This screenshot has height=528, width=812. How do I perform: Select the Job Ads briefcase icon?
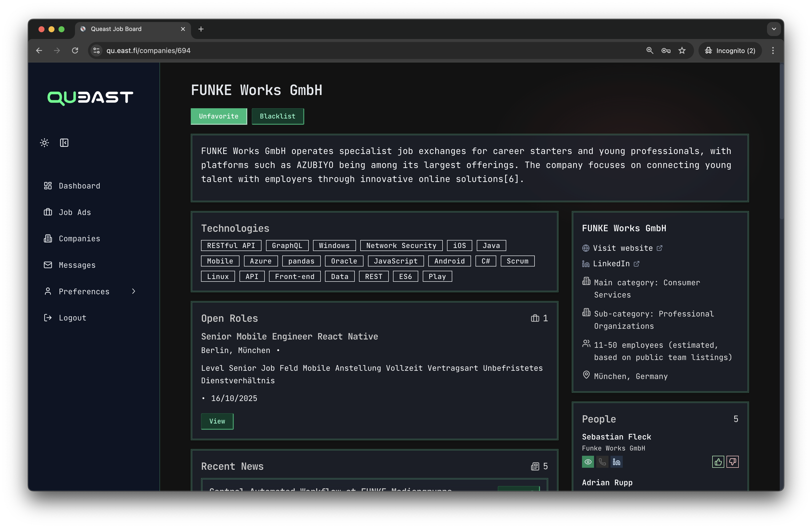48,212
